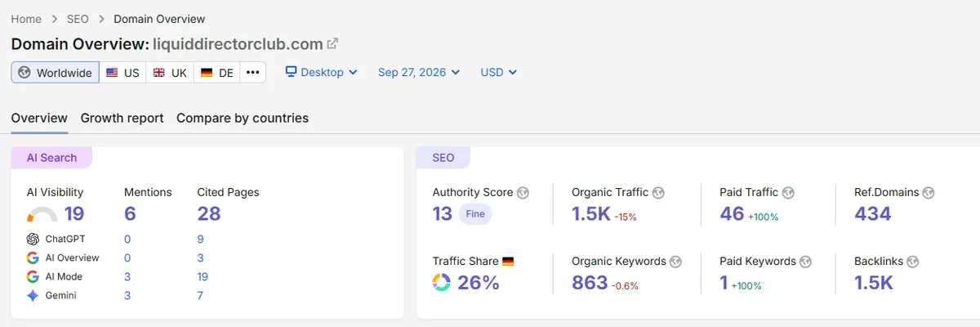Image resolution: width=980 pixels, height=327 pixels.
Task: Click Paid Keywords value 1
Action: click(x=724, y=283)
